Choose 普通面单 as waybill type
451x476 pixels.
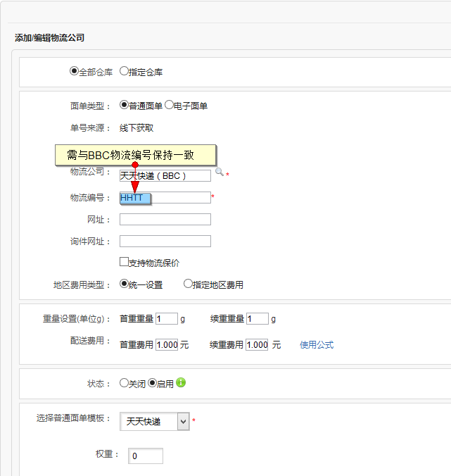point(124,105)
